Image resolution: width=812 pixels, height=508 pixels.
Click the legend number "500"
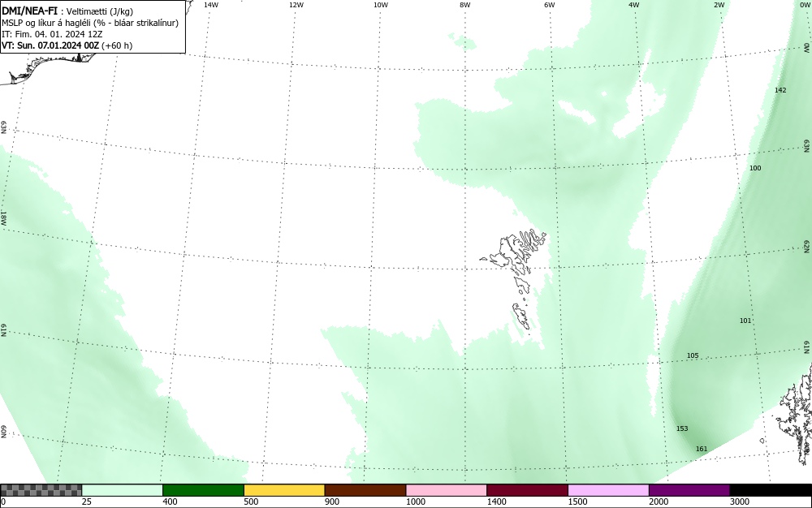pyautogui.click(x=251, y=502)
